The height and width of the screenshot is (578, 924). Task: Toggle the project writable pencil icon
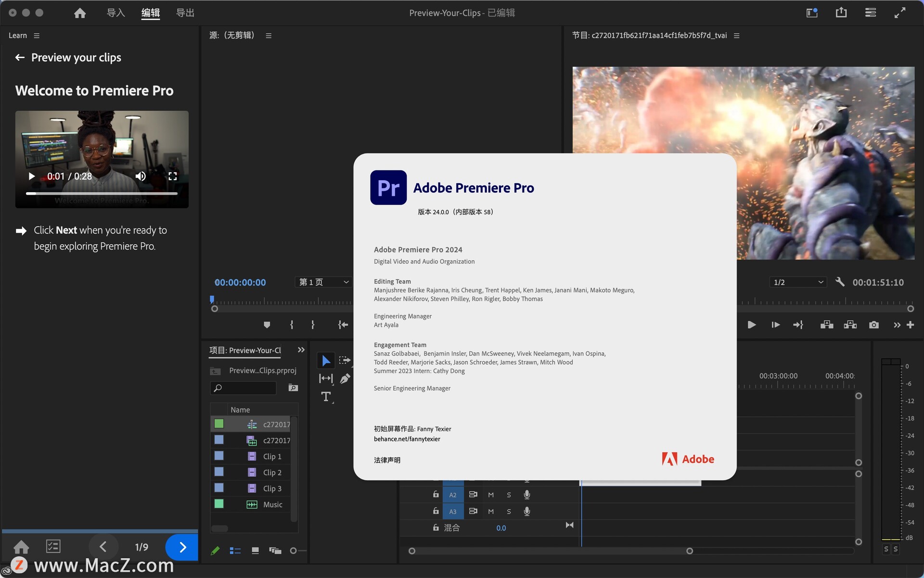[215, 551]
